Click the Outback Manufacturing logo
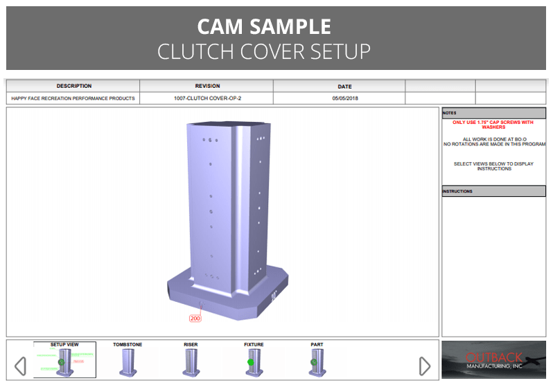Screen dimensions: 553x392 pyautogui.click(x=493, y=359)
